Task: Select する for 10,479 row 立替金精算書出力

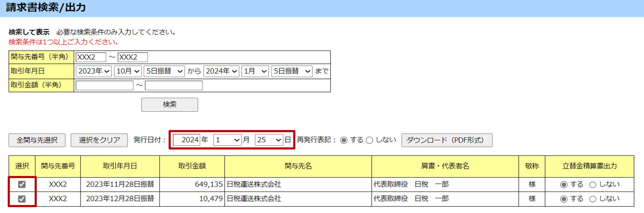Action: coord(563,199)
